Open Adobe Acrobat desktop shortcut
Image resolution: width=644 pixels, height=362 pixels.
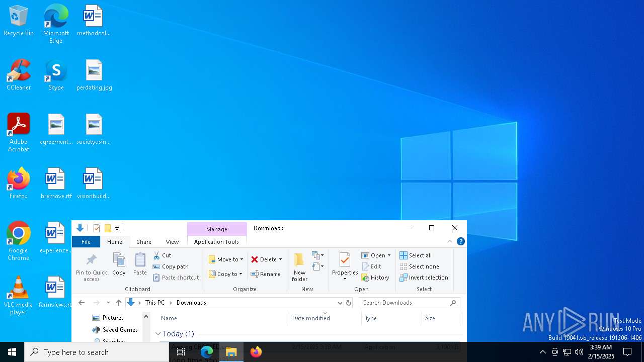[19, 133]
